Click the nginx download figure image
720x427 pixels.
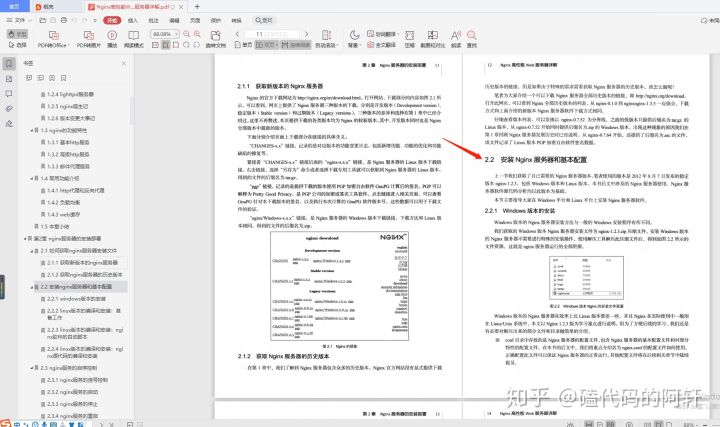click(339, 286)
